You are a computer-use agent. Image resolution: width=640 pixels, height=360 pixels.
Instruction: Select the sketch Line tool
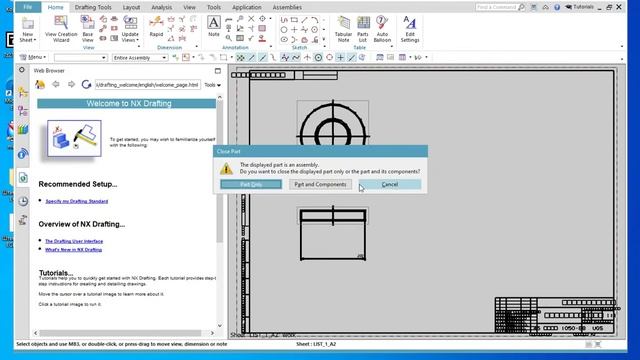[304, 20]
